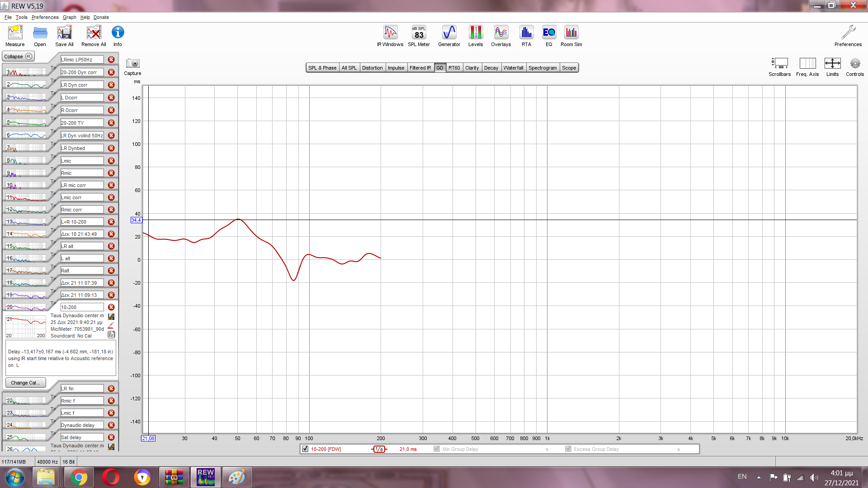
Task: Click the Change Cal... button
Action: [25, 383]
